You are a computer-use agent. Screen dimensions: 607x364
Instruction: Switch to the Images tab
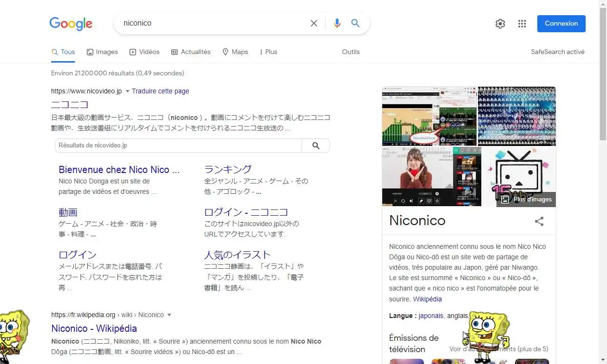click(102, 52)
